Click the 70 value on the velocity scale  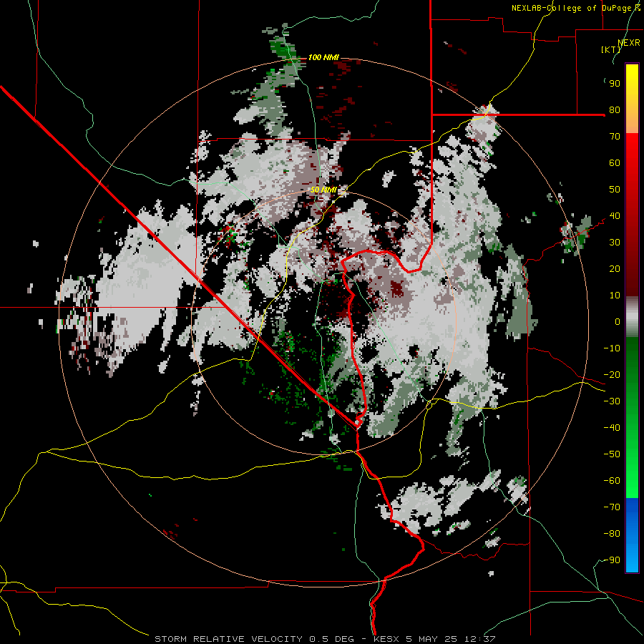pos(615,137)
